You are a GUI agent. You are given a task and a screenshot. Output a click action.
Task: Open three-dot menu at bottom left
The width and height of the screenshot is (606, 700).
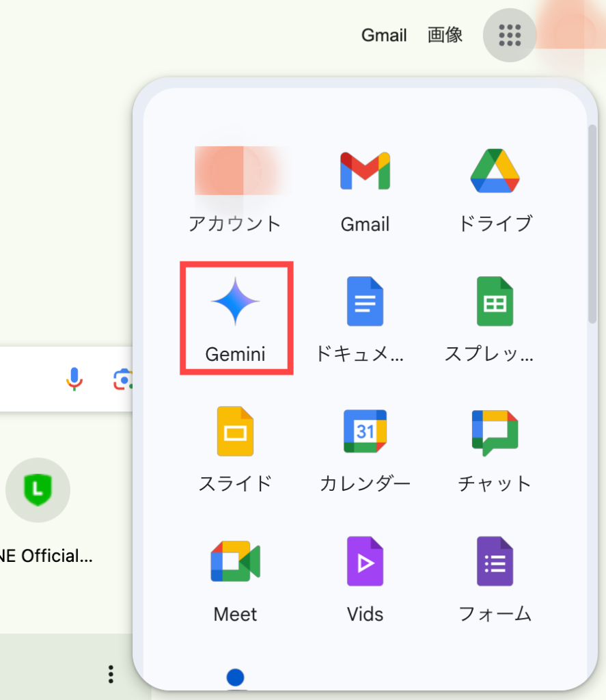coord(111,673)
